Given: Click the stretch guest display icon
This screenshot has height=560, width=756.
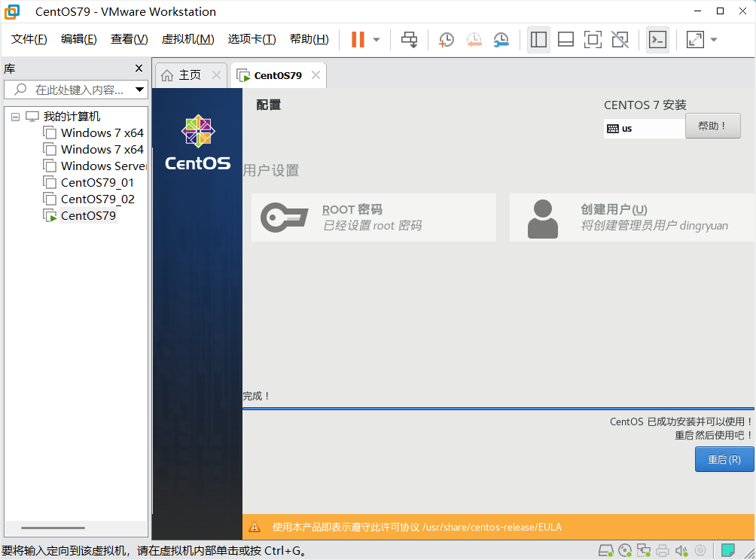Looking at the screenshot, I should pos(695,40).
